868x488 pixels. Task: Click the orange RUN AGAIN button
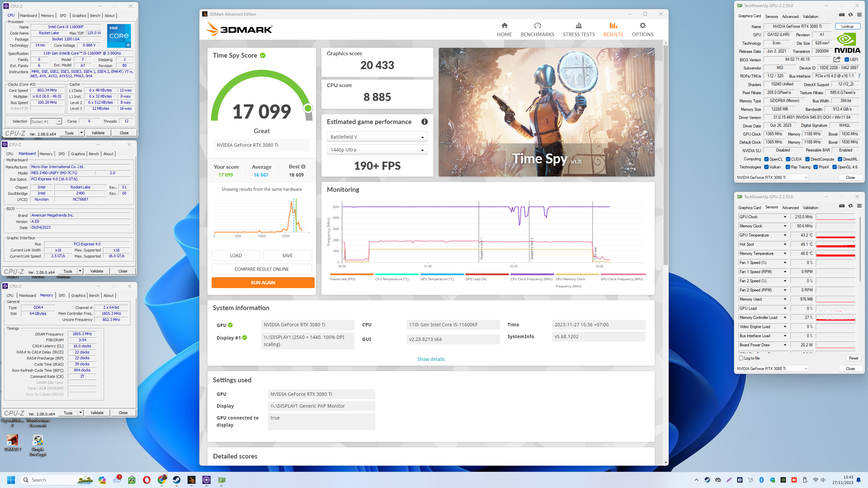click(x=263, y=283)
